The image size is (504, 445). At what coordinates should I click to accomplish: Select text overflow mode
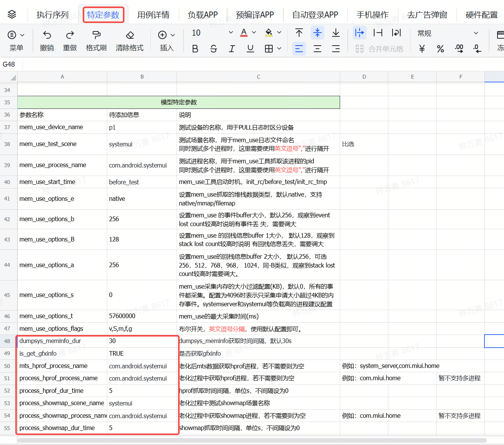point(359,33)
